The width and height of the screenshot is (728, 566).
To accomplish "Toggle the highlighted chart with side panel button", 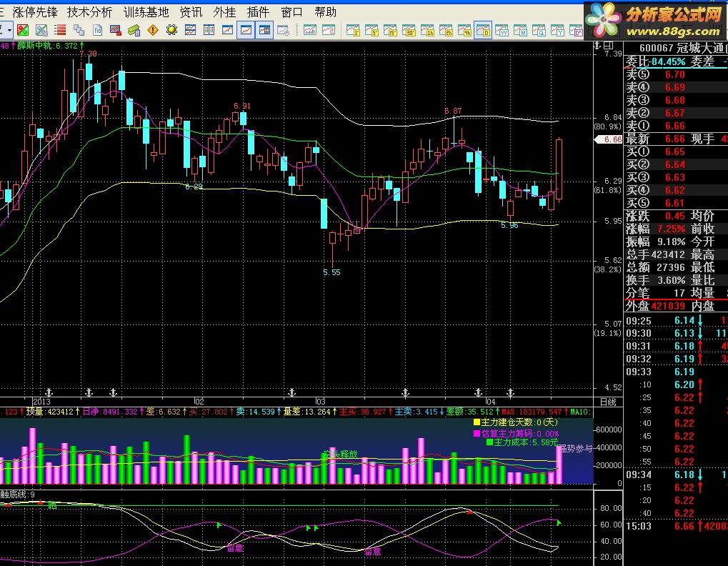I will coord(264,31).
